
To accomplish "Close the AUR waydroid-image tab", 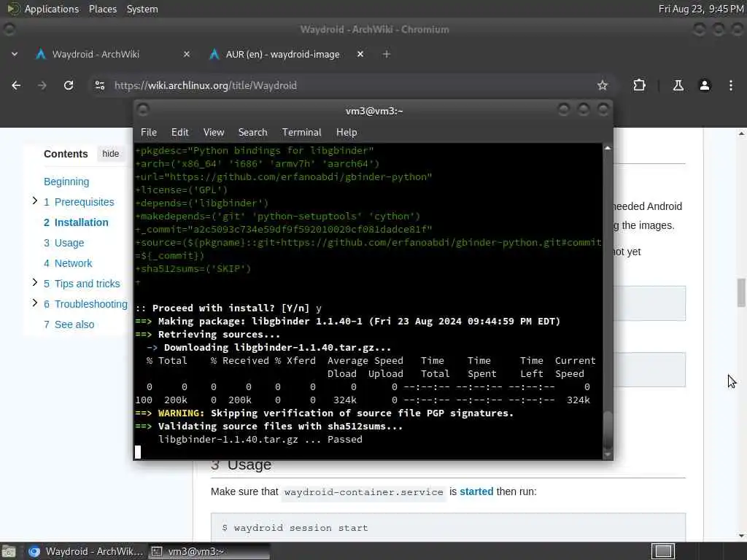I will (x=360, y=54).
